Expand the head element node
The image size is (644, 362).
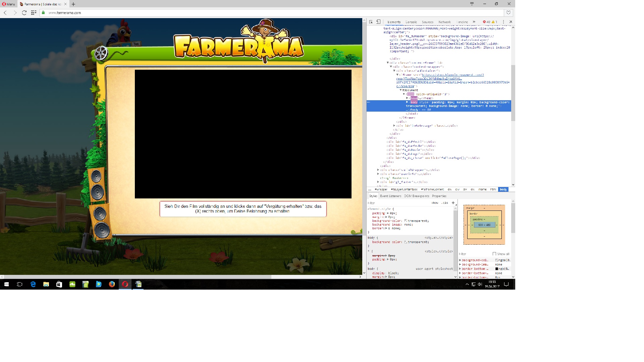[x=407, y=98]
